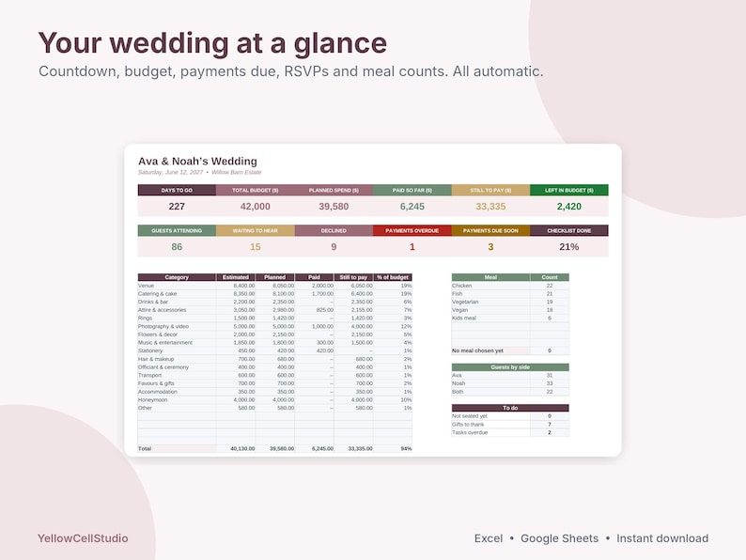Select the Transport category cell
Viewport: 746px width, 560px height.
pos(177,375)
